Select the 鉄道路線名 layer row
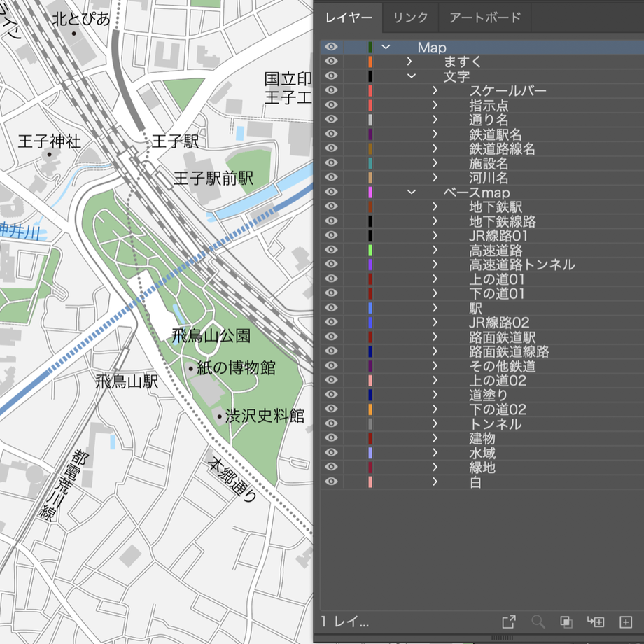This screenshot has height=644, width=644. pos(482,148)
